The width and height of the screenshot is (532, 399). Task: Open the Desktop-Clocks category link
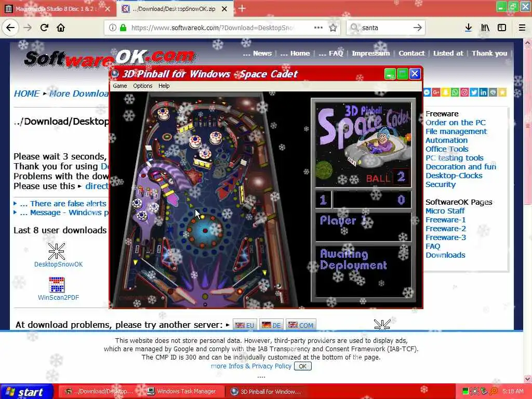(454, 176)
